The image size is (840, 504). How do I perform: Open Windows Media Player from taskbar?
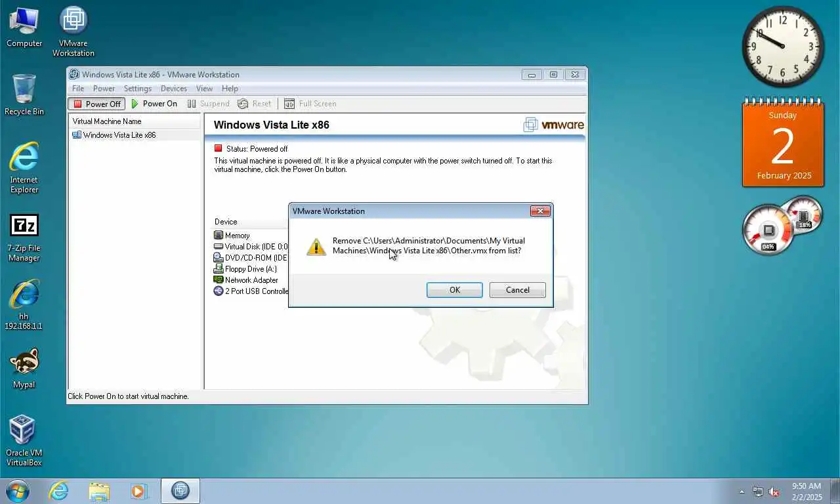point(139,491)
